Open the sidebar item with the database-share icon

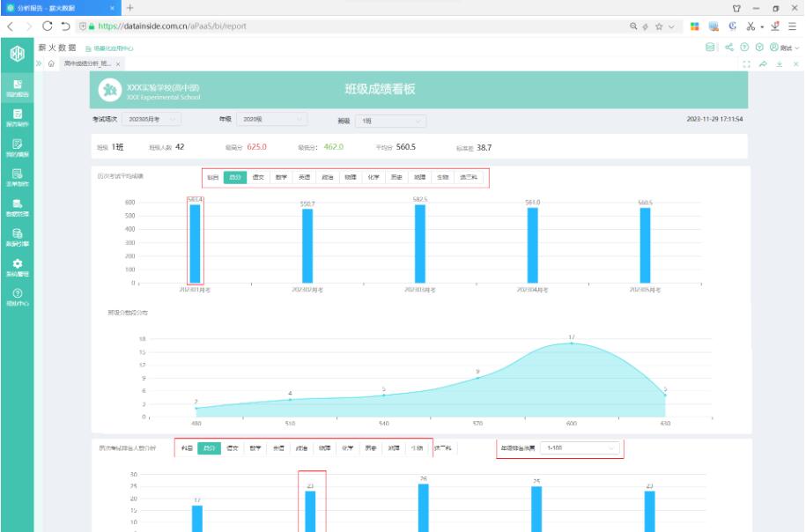click(18, 237)
